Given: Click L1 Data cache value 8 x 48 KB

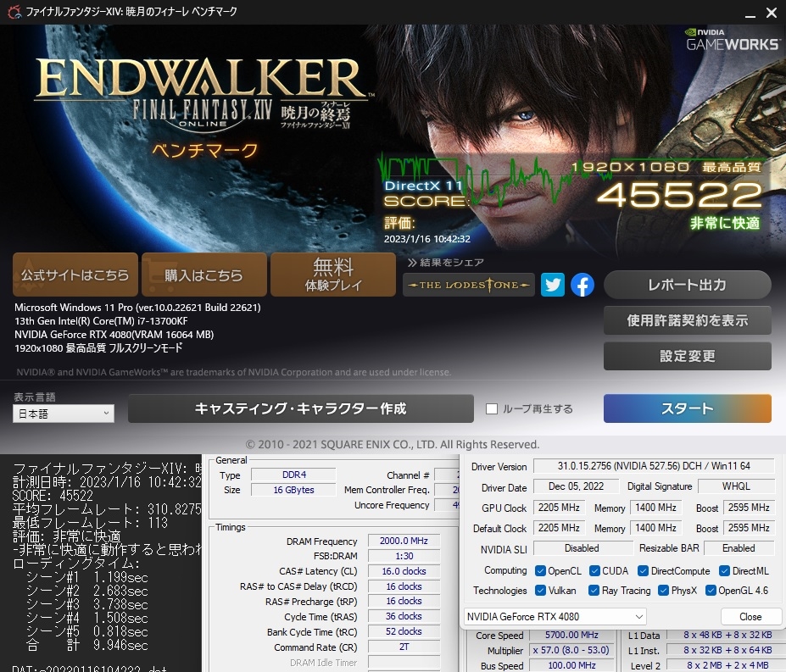Looking at the screenshot, I should point(727,635).
